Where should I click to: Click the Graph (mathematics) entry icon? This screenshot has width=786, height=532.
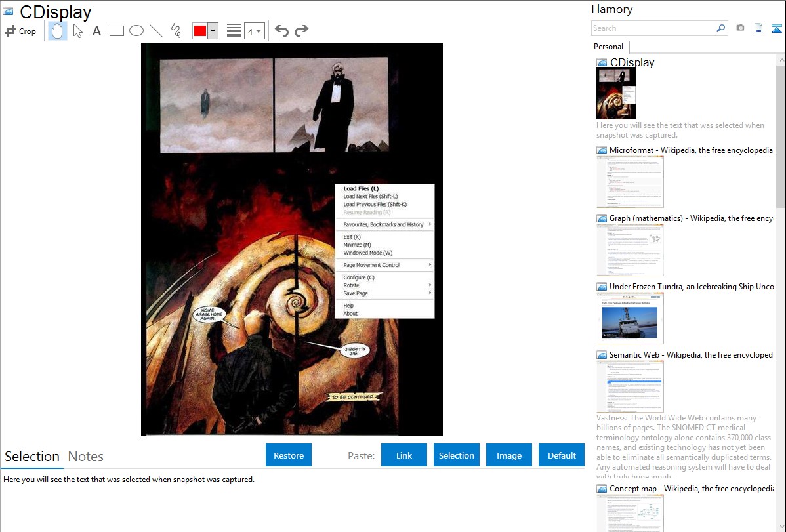[602, 218]
